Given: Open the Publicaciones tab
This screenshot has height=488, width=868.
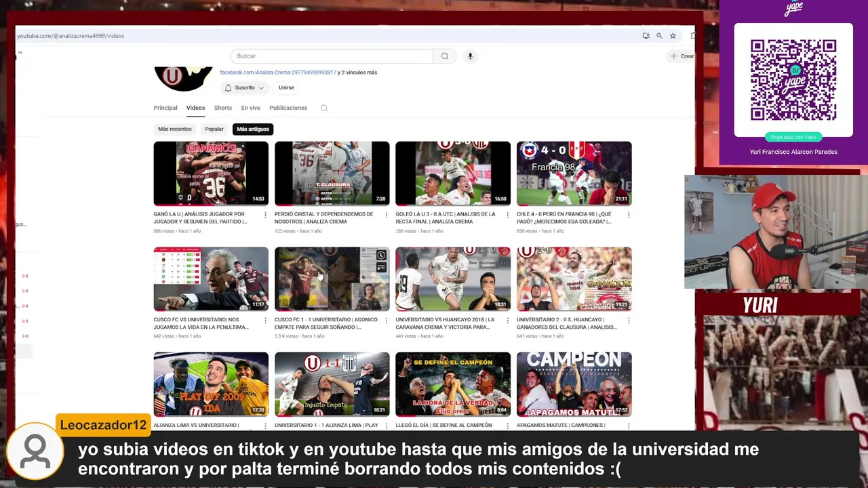Looking at the screenshot, I should 288,108.
